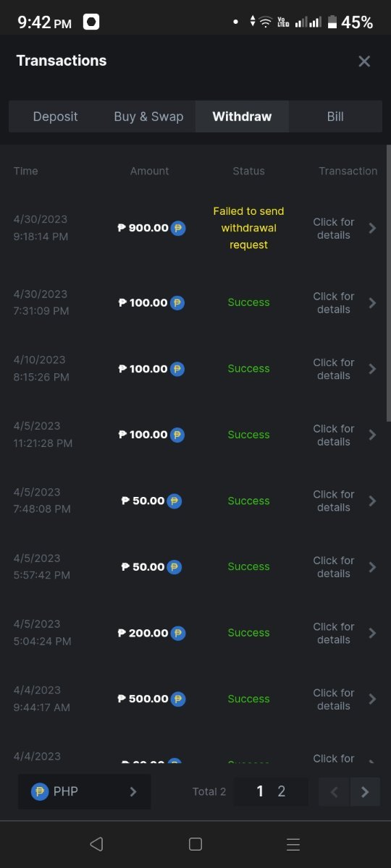Tap the Android back navigation icon
391x868 pixels.
tap(97, 844)
